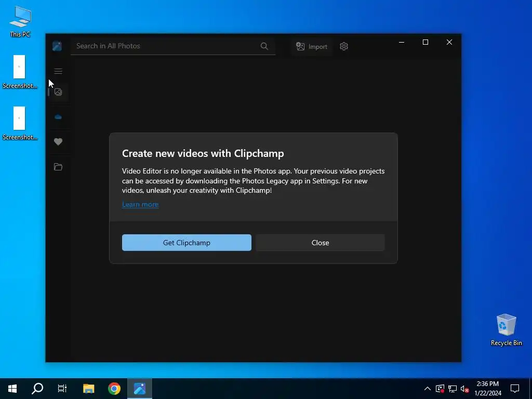Image resolution: width=532 pixels, height=399 pixels.
Task: Focus the Search in All Photos field
Action: (x=173, y=46)
